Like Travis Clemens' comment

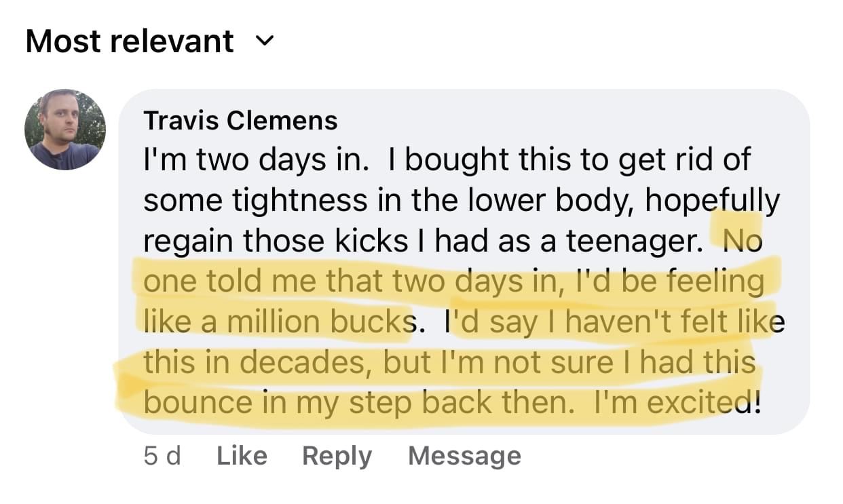[x=242, y=456]
